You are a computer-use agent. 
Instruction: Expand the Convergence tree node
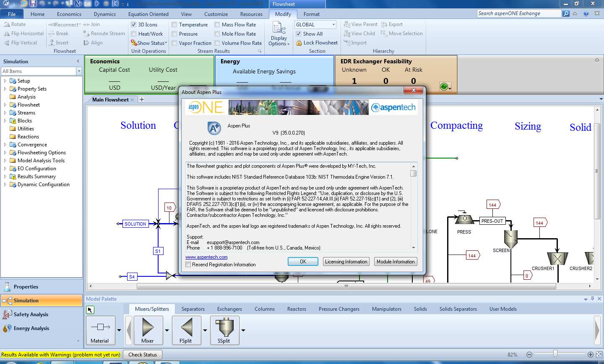coord(5,145)
